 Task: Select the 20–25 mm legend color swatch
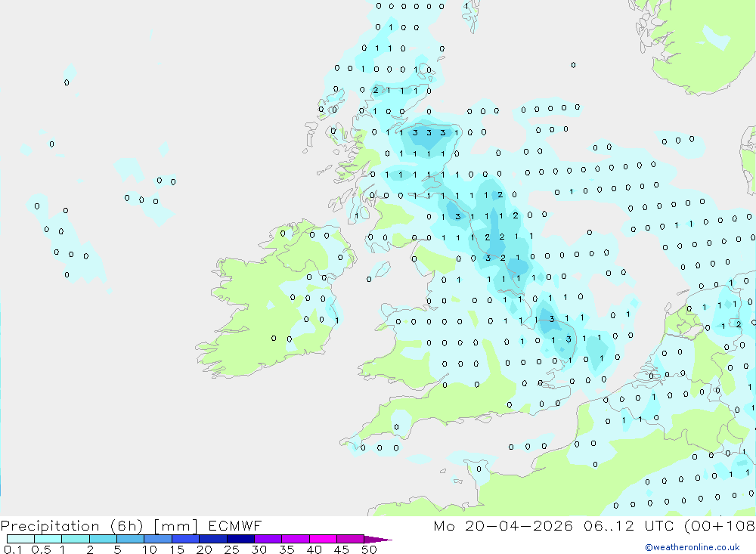[213, 539]
